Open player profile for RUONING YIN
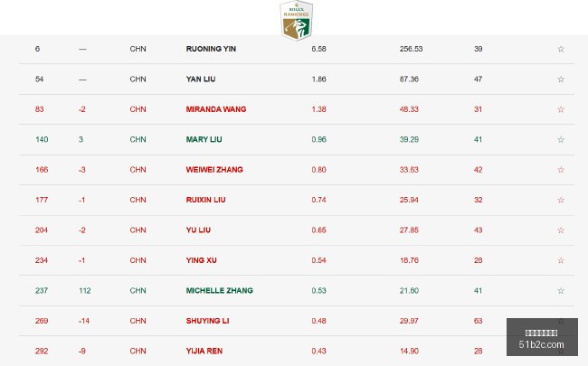 click(x=211, y=49)
